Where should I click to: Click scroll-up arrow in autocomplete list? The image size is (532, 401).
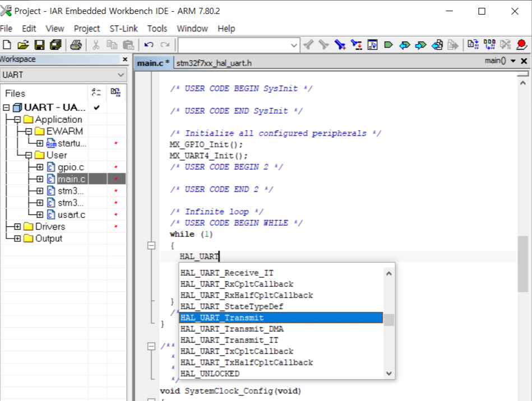(389, 273)
